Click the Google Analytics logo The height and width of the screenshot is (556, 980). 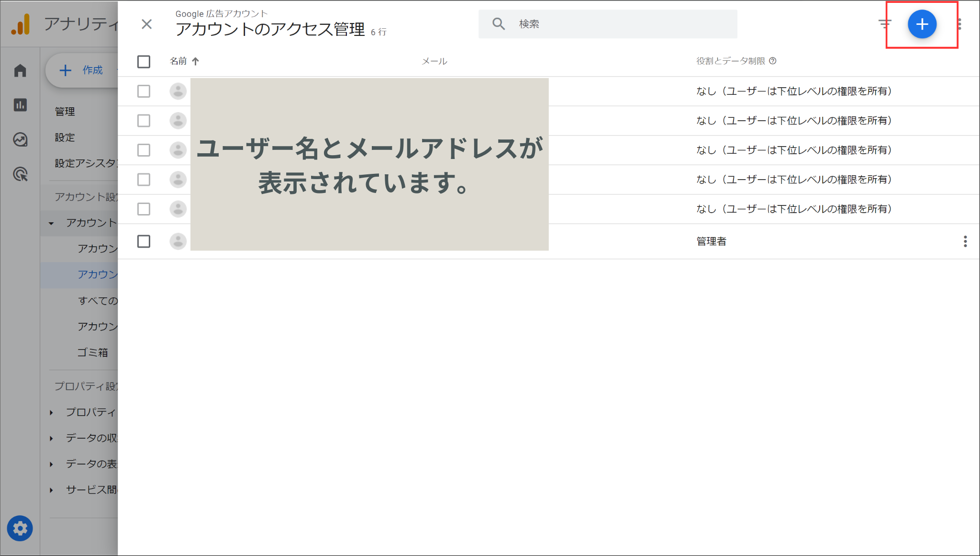pos(21,24)
